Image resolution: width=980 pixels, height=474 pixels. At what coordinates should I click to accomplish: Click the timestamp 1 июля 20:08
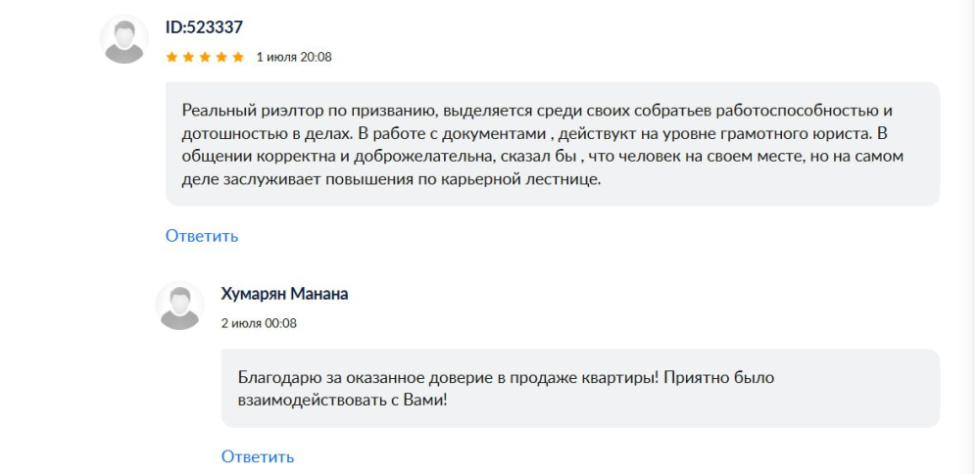pyautogui.click(x=294, y=58)
